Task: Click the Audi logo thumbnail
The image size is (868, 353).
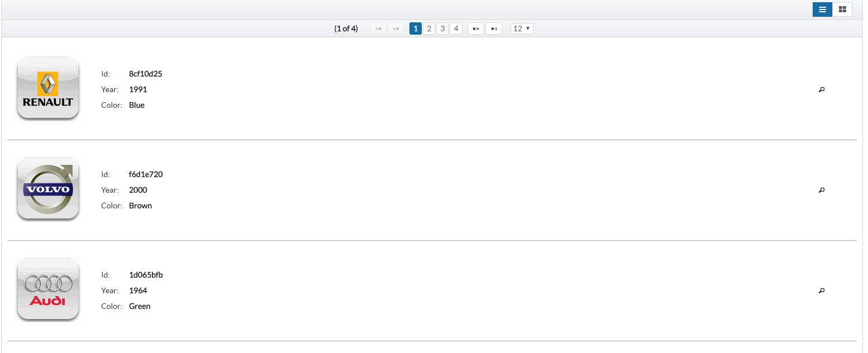Action: pyautogui.click(x=48, y=289)
